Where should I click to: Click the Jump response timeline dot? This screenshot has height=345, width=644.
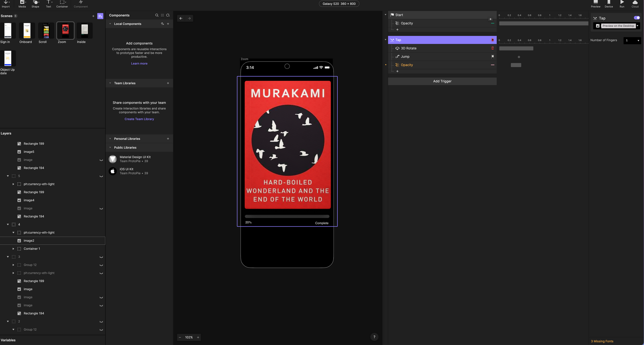point(519,57)
